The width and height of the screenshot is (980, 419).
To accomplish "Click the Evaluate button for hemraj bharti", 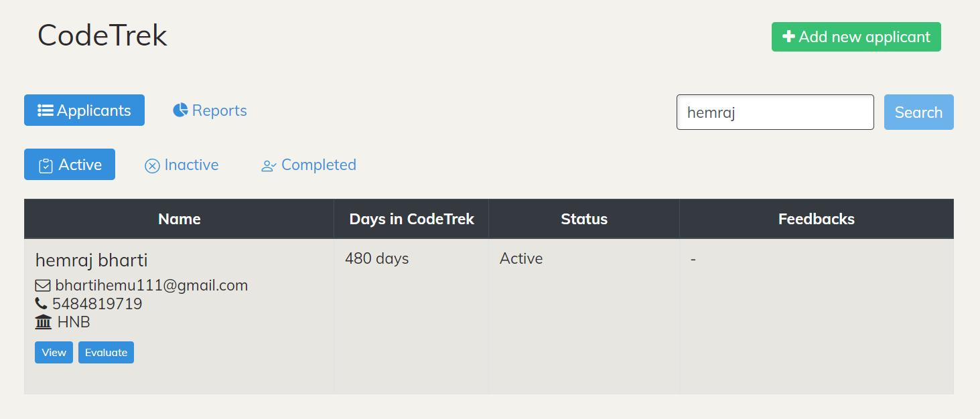I will point(105,352).
